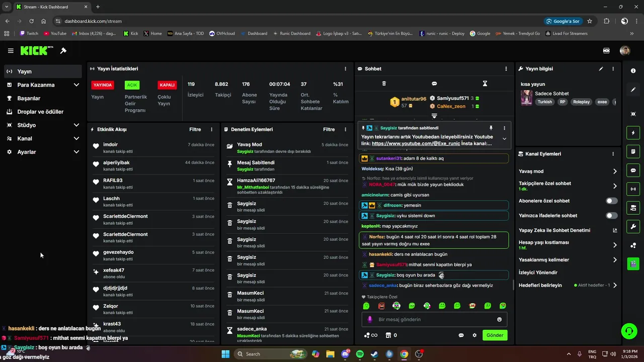Viewport: 644px width, 362px height.
Task: Click Filtre in Etkinlik Akışı panel
Action: pyautogui.click(x=195, y=129)
